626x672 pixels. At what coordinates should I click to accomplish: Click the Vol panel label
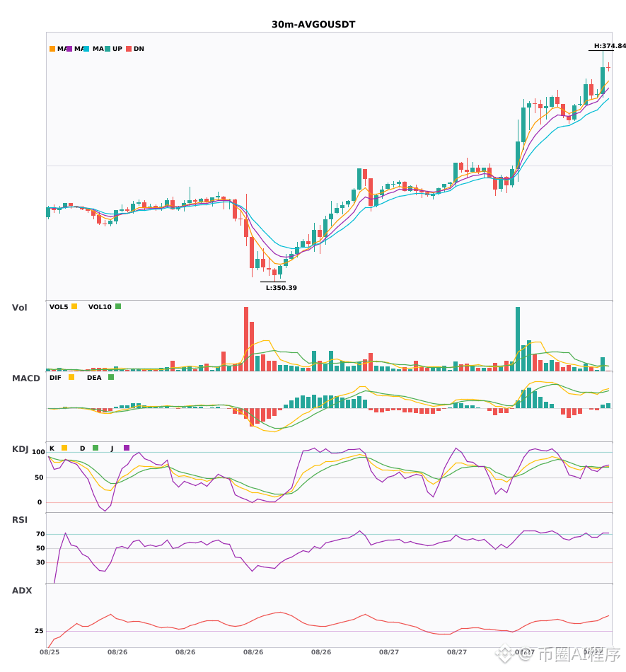click(19, 308)
